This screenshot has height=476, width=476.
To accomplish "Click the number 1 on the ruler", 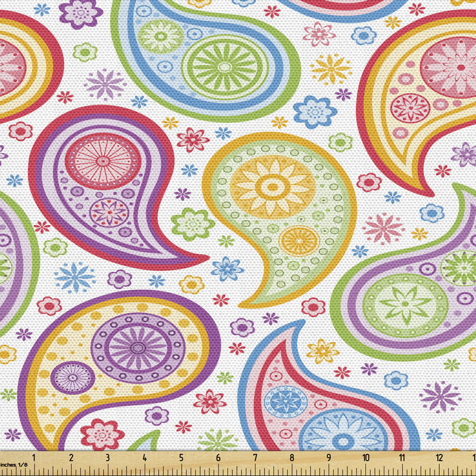I will (34, 458).
